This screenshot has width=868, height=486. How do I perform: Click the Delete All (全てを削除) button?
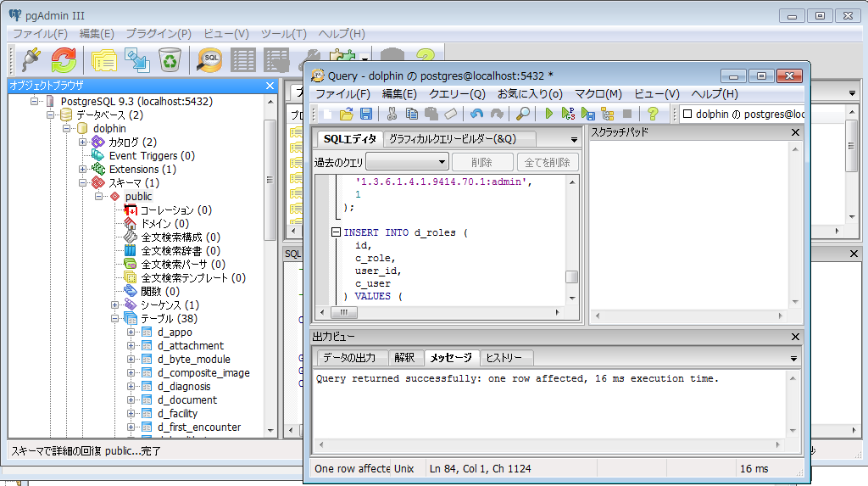(x=548, y=162)
